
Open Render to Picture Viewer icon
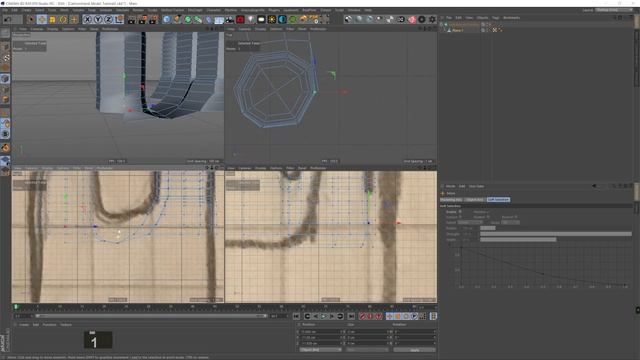click(142, 19)
